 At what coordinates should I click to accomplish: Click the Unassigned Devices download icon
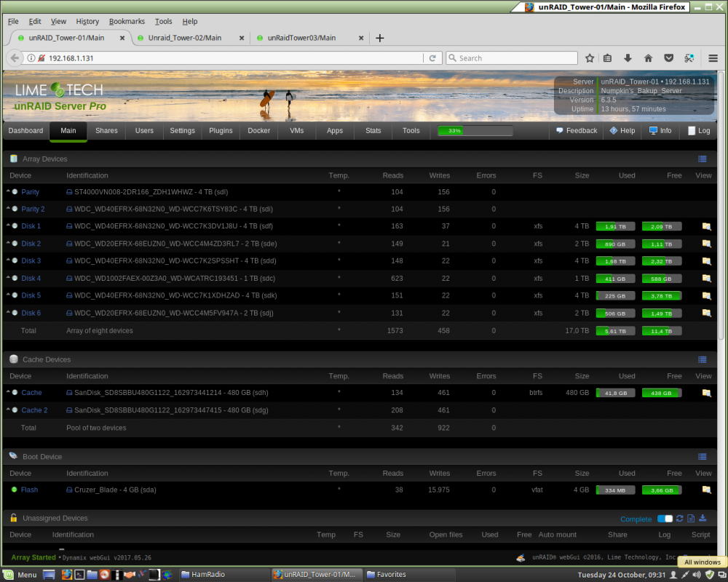coord(703,519)
